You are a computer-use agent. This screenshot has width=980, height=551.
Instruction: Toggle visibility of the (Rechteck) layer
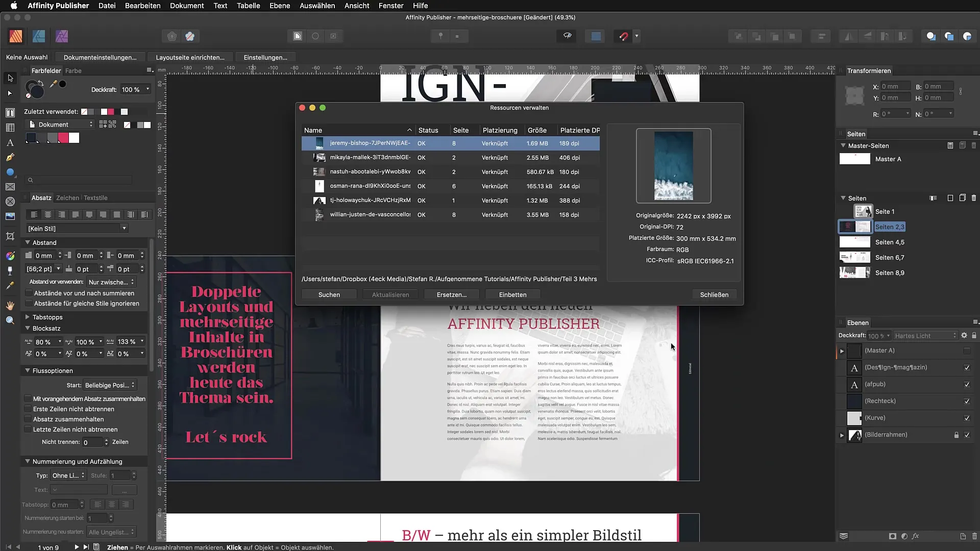pos(967,401)
